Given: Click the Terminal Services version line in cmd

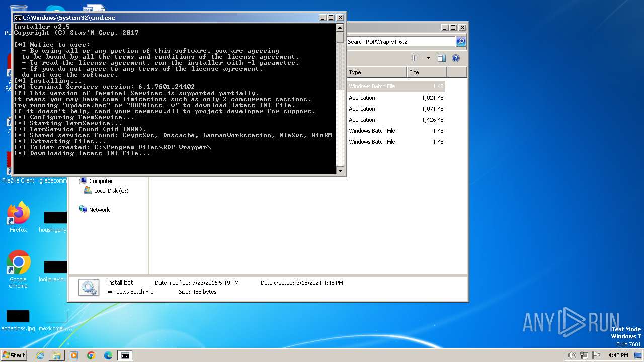Looking at the screenshot, I should [104, 87].
